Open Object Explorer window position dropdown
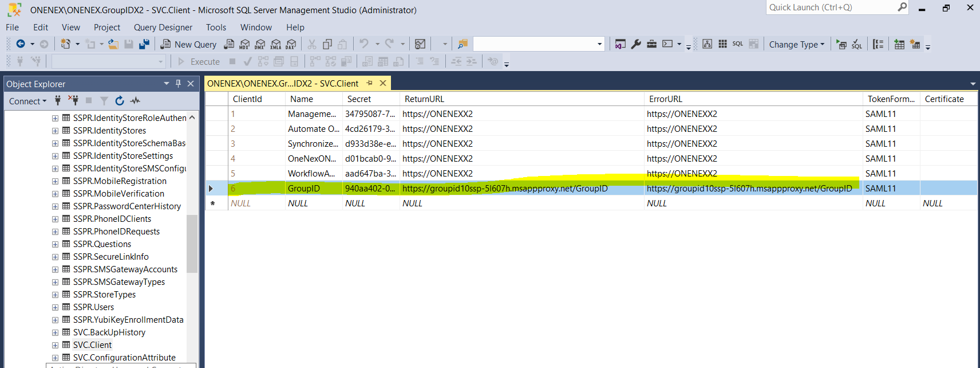Screen dimensions: 980x368 tap(166, 84)
